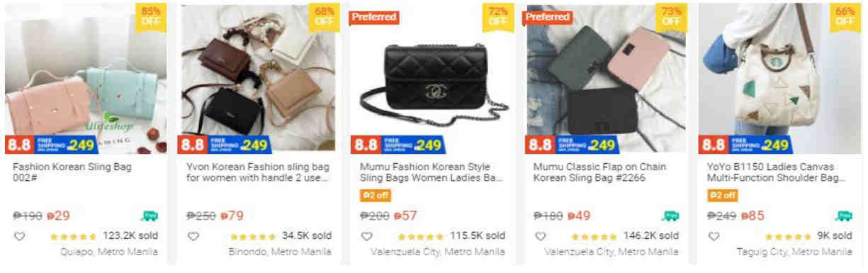Click ₱2 off voucher on Mumu Fashion bag
Screen dimensions: 868x273
tap(376, 195)
